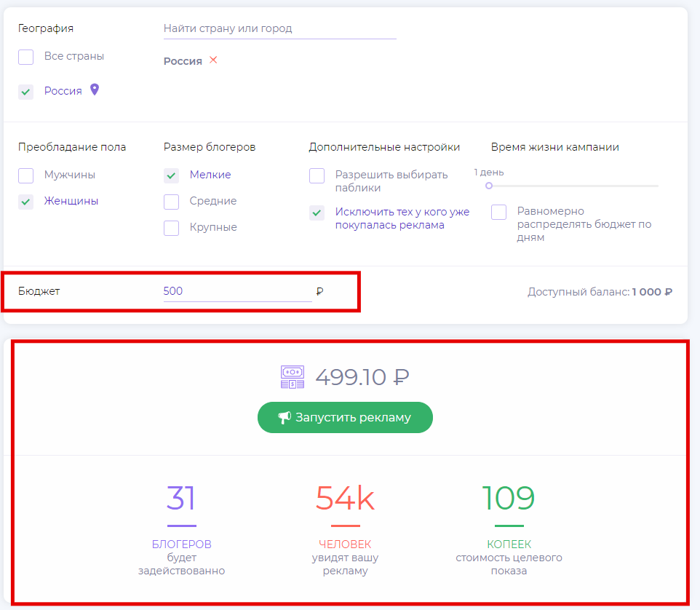Click the Бюджет input field showing 500
Viewport: 700px width, 610px height.
[237, 291]
